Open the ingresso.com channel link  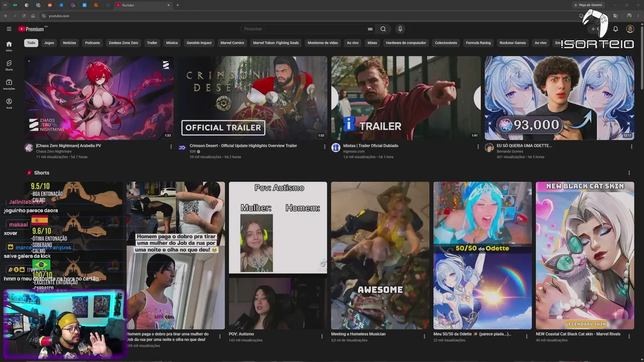(354, 151)
